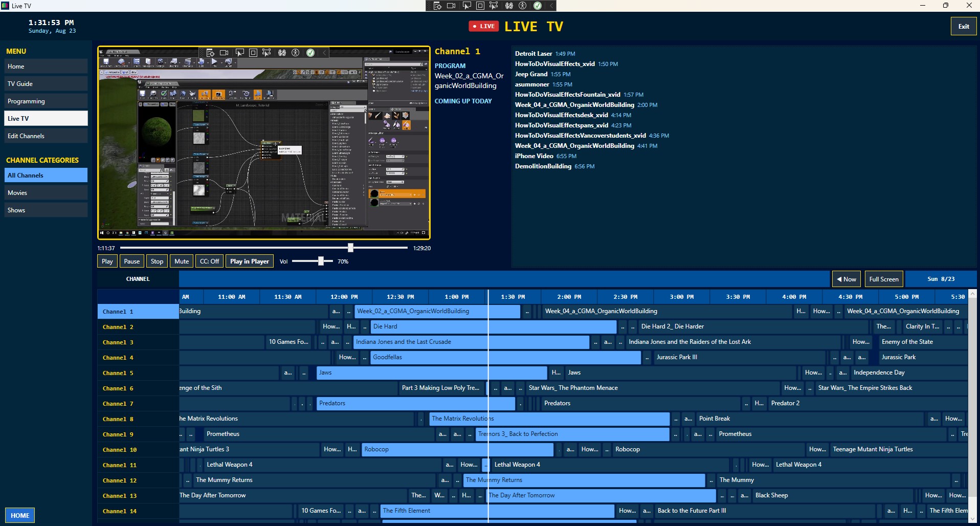Viewport: 980px width, 526px height.
Task: Select the 'Black Sheep' program
Action: point(833,495)
